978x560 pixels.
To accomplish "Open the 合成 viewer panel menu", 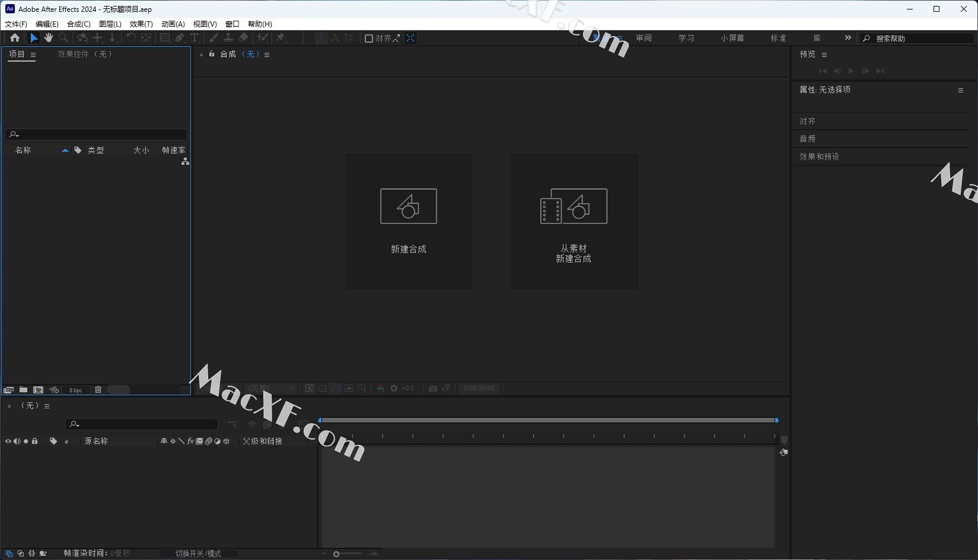I will click(267, 55).
